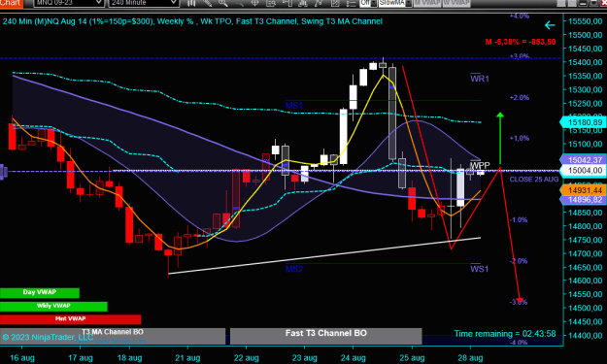The height and width of the screenshot is (364, 607).
Task: Open the MNQ 09-23 instrument dropdown
Action: tap(69, 3)
